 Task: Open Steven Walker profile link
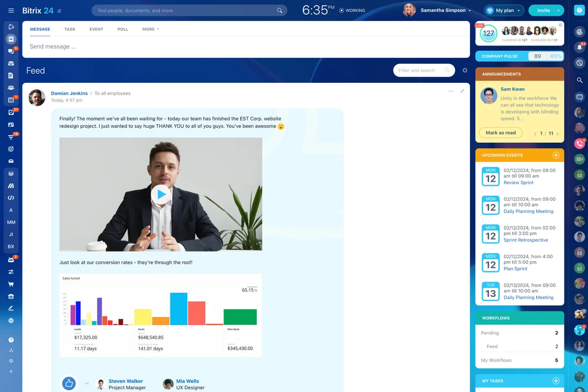tap(126, 381)
